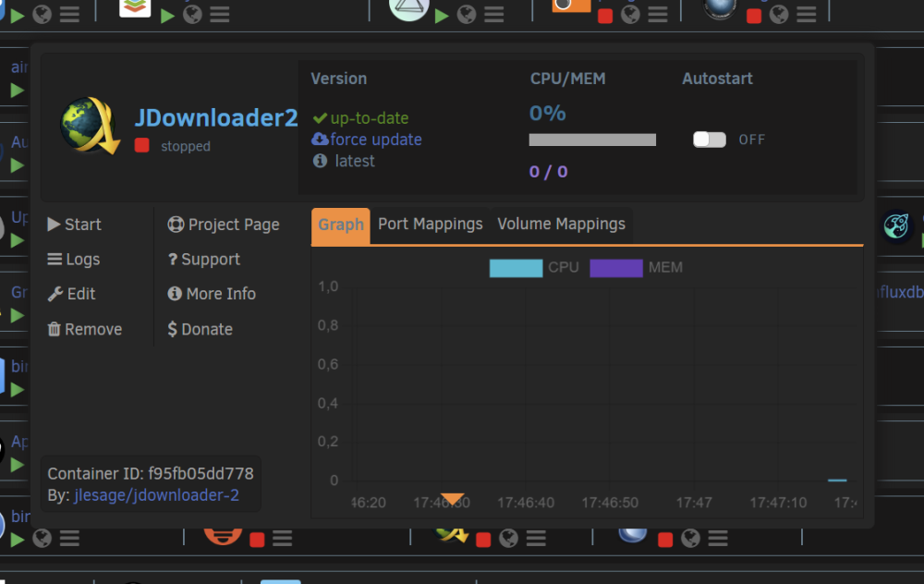
Task: Click the red stopped status icon
Action: click(142, 146)
